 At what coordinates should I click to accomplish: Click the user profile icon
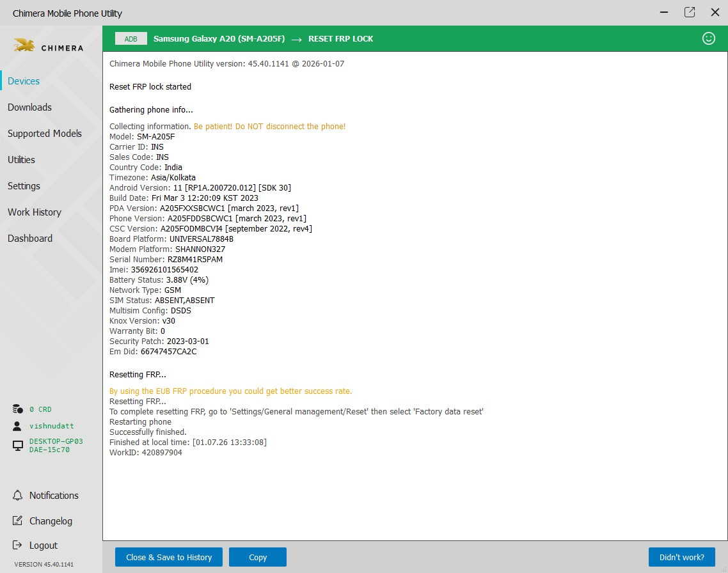pos(17,425)
